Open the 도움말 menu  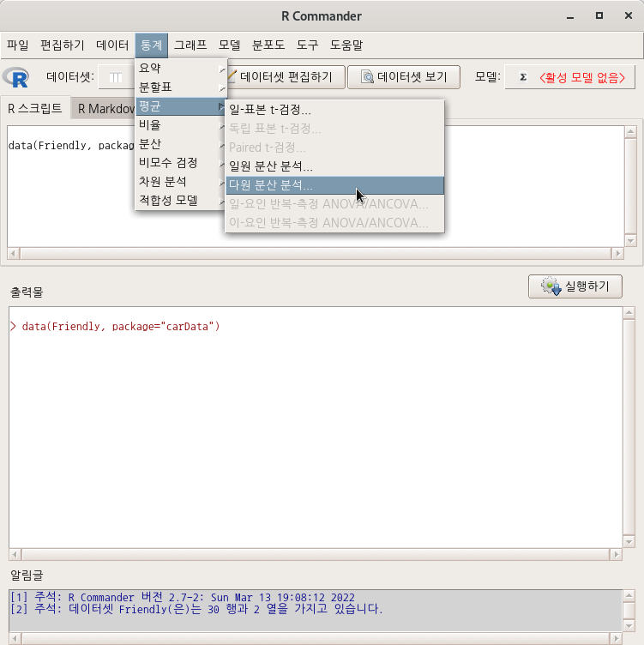pyautogui.click(x=346, y=45)
